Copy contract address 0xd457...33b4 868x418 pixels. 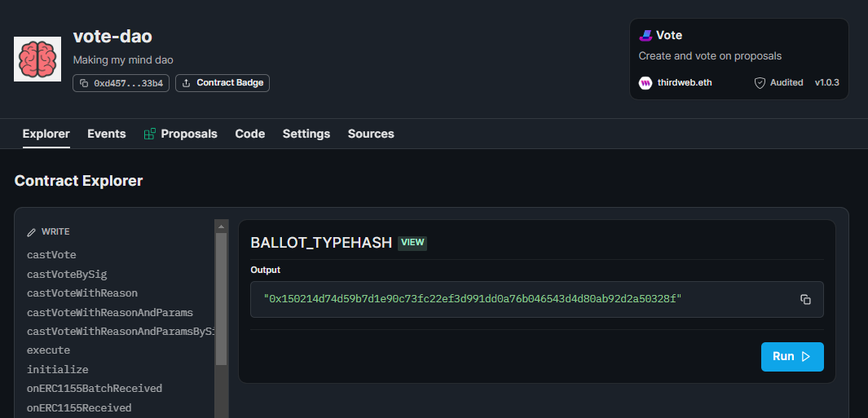(x=121, y=83)
